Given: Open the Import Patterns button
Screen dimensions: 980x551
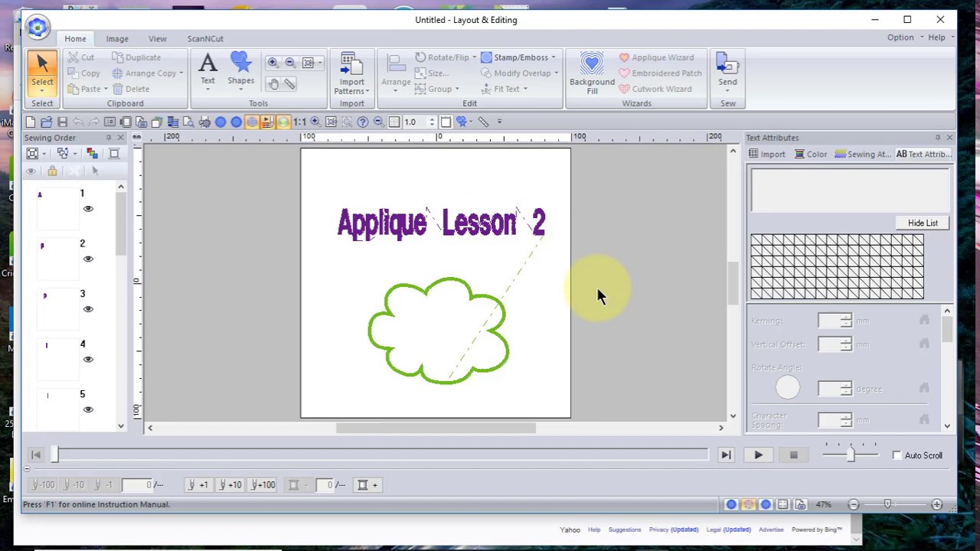Looking at the screenshot, I should pyautogui.click(x=351, y=73).
